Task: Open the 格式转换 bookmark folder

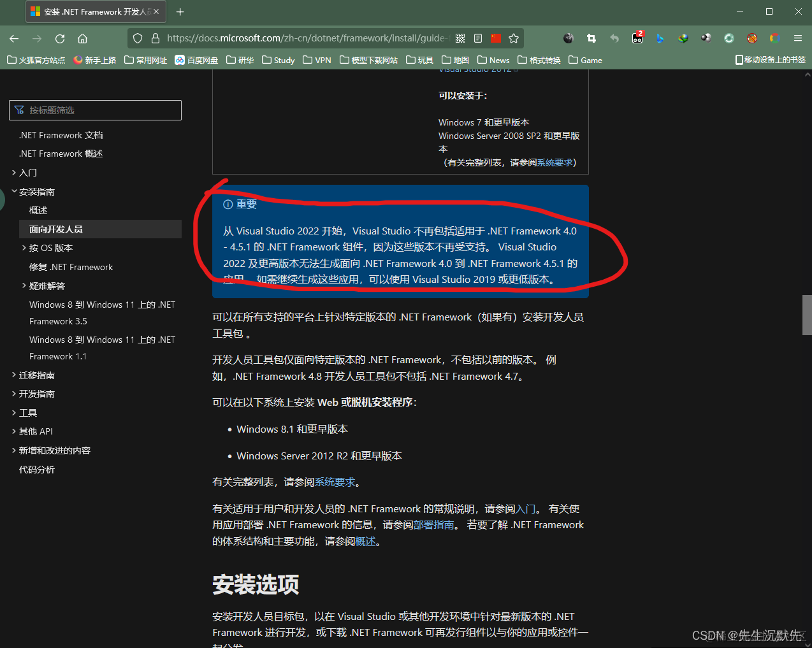Action: pos(539,60)
